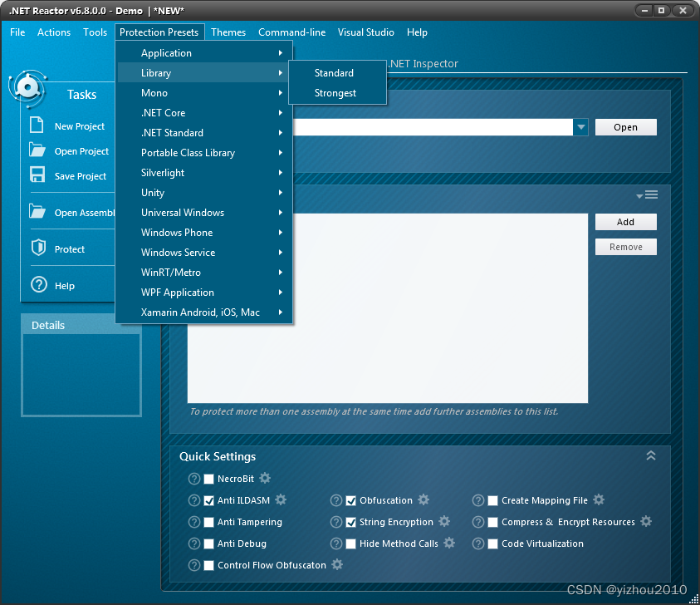Screen dimensions: 700x605
Task: Choose the Xamarin Android, iOS, Mac preset
Action: tap(205, 312)
